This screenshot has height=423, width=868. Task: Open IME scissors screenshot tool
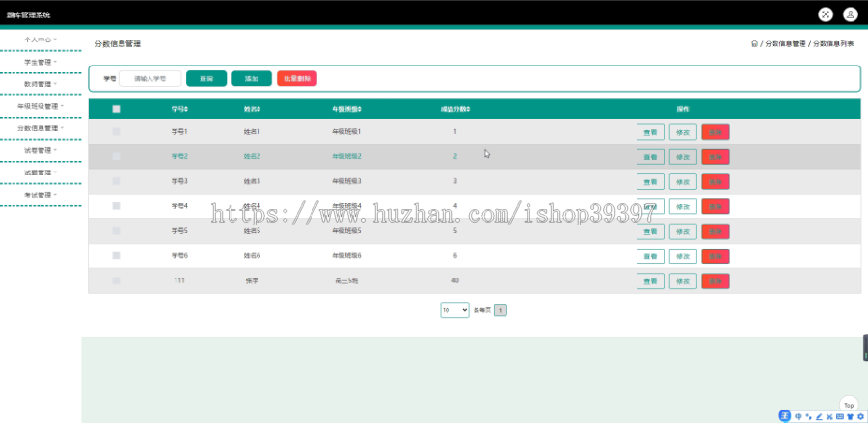tap(829, 417)
